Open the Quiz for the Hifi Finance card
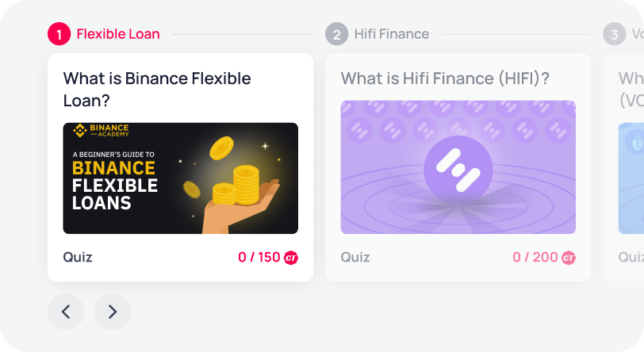 [x=355, y=257]
